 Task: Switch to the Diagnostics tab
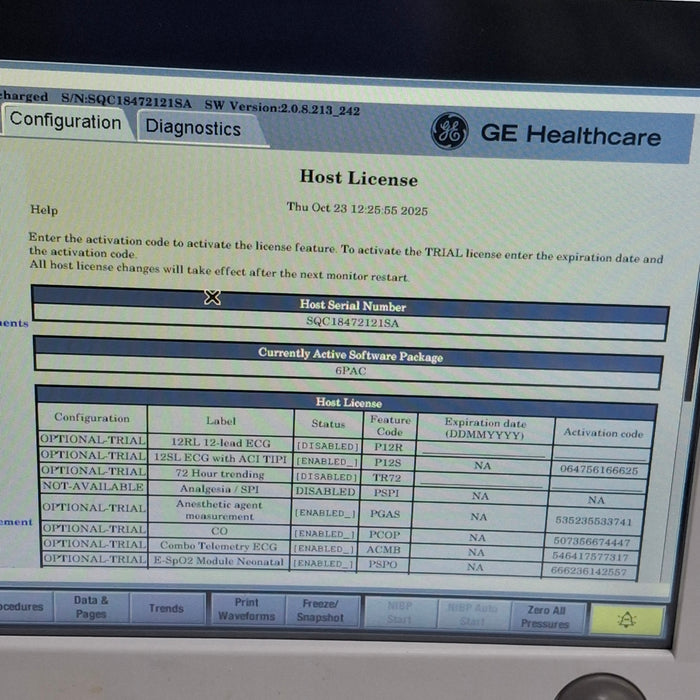[x=194, y=128]
